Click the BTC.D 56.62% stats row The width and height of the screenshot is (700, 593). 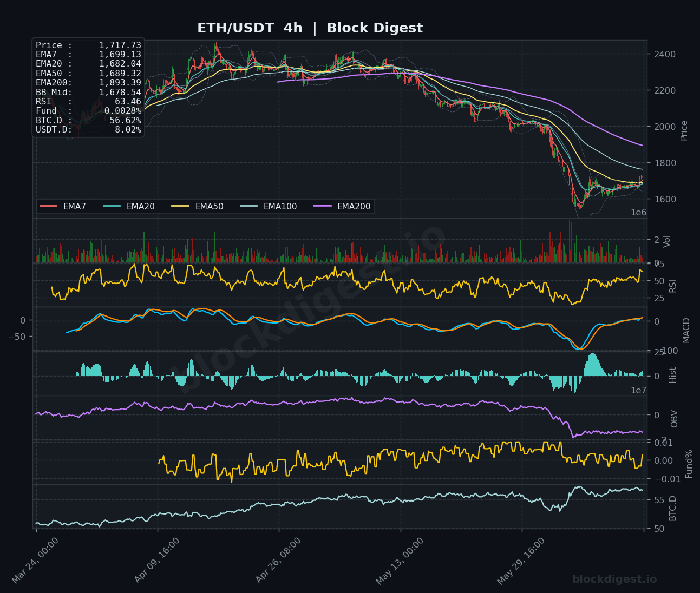(x=88, y=121)
